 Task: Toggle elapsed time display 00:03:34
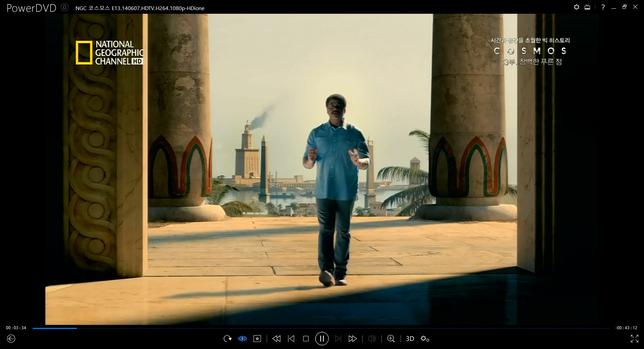[x=16, y=328]
